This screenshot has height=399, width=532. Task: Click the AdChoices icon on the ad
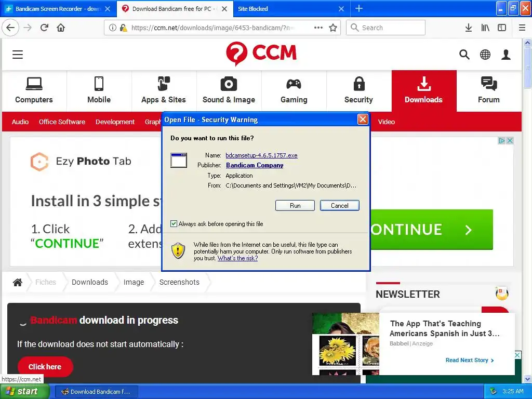[x=501, y=140]
